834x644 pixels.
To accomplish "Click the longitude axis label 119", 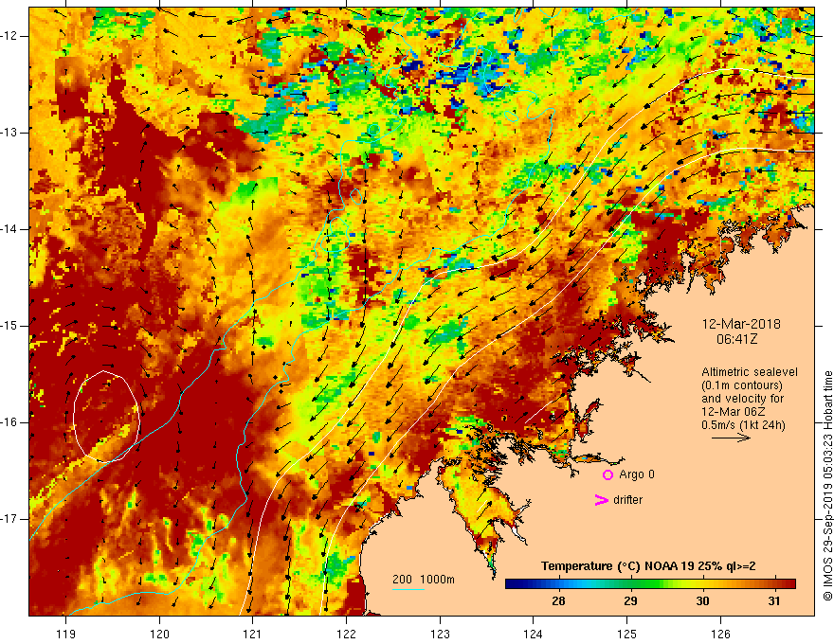I will pyautogui.click(x=66, y=634).
